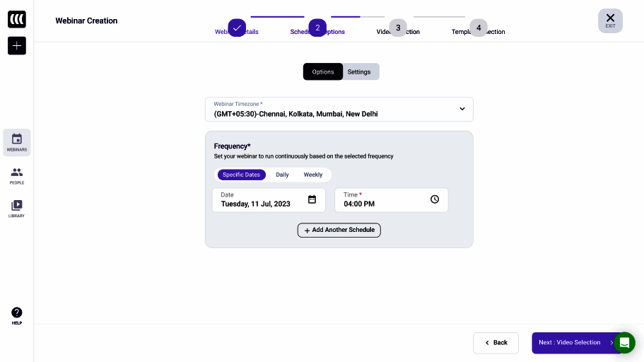The height and width of the screenshot is (362, 644).
Task: Select Daily frequency option
Action: click(x=282, y=175)
